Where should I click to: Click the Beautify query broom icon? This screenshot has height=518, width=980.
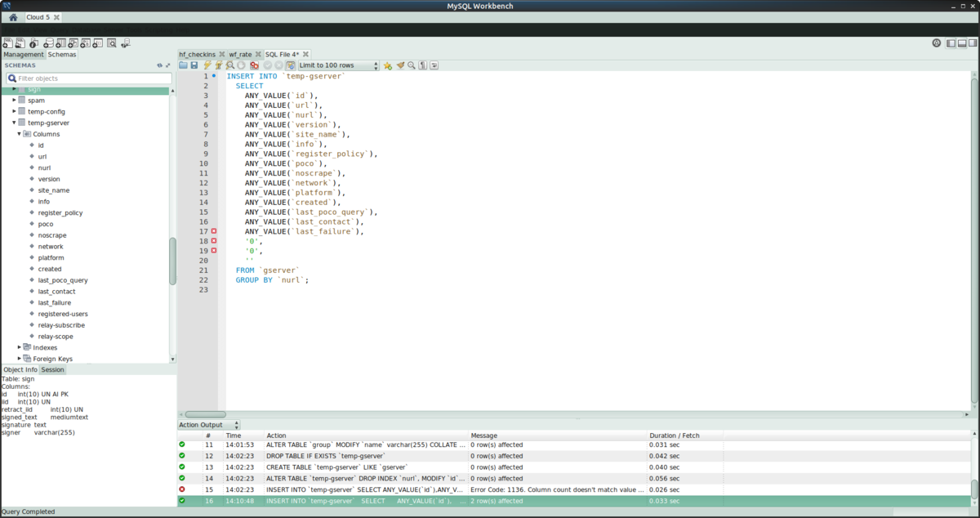pyautogui.click(x=400, y=65)
